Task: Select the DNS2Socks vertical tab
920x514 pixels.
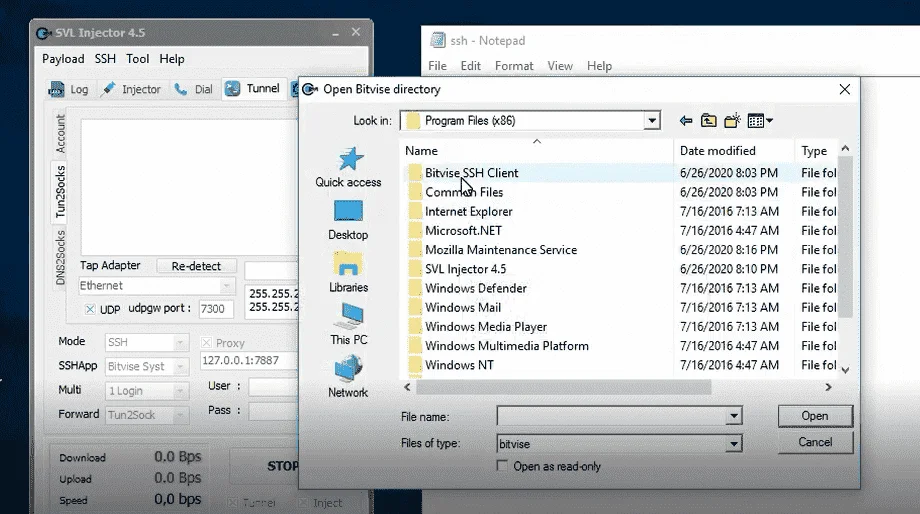Action: coord(60,258)
